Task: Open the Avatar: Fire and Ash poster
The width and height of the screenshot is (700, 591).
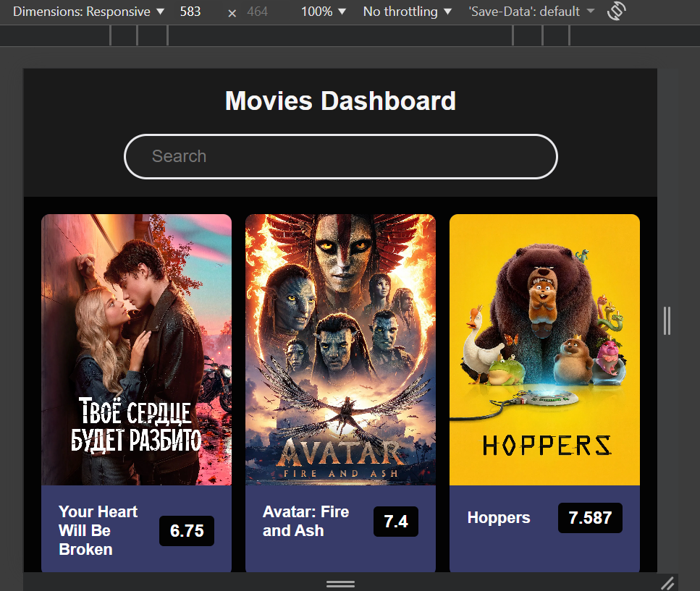Action: click(341, 349)
